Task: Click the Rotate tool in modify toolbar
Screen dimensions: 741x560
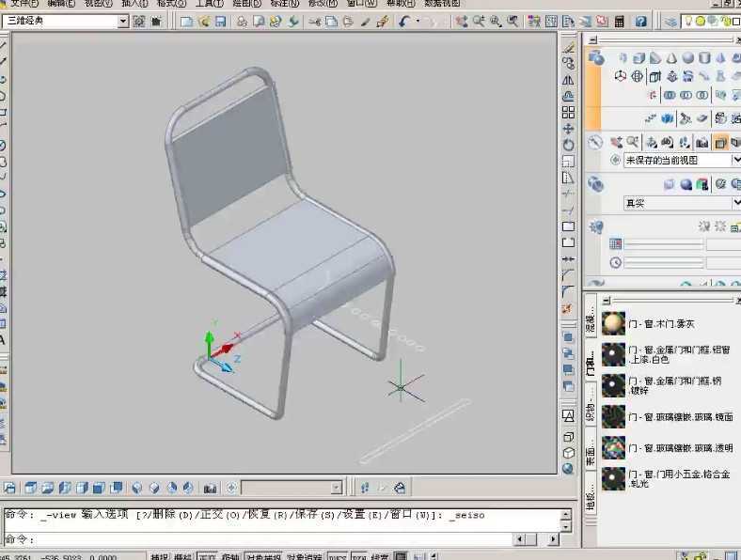Action: [x=568, y=145]
